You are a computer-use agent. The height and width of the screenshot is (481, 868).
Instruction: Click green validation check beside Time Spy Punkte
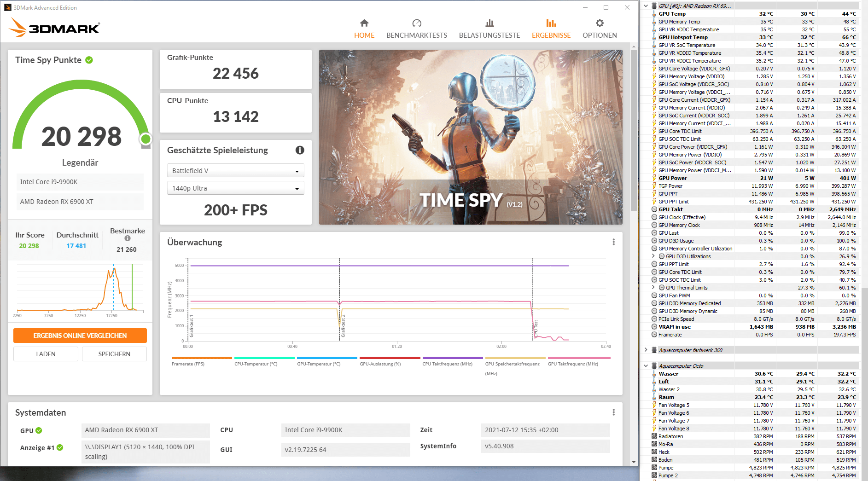pos(89,60)
